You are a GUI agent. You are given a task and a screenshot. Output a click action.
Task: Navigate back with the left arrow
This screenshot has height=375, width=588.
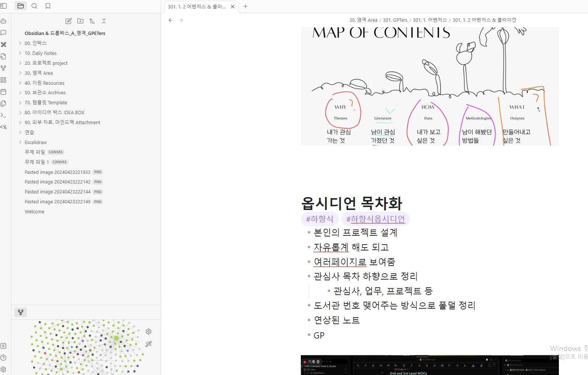pyautogui.click(x=171, y=20)
